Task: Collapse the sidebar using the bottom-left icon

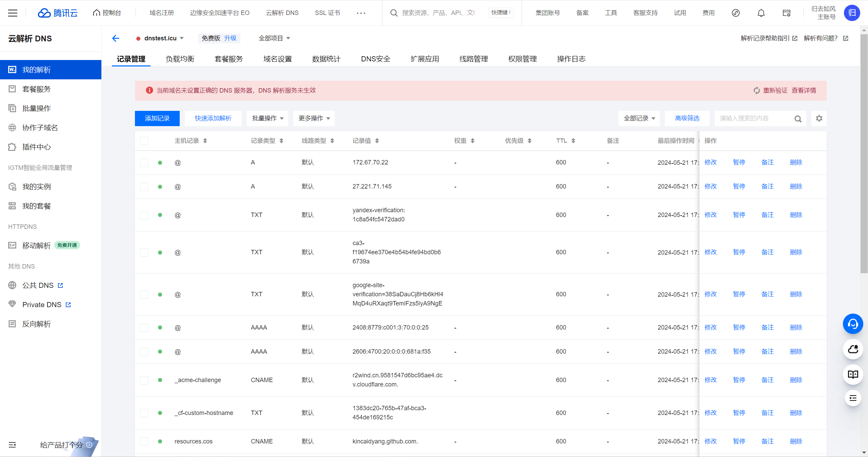Action: 12,445
